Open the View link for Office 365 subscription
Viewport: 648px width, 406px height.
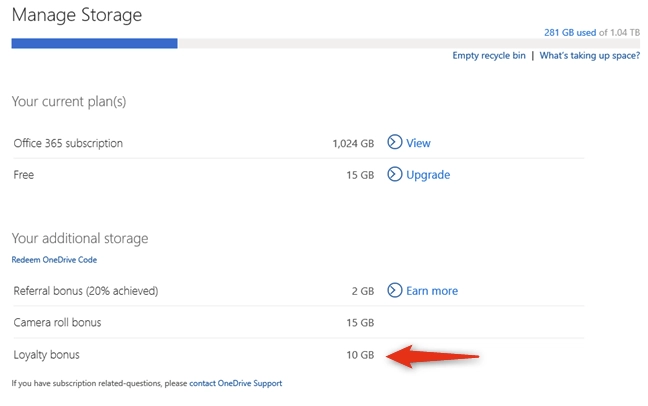(x=418, y=143)
